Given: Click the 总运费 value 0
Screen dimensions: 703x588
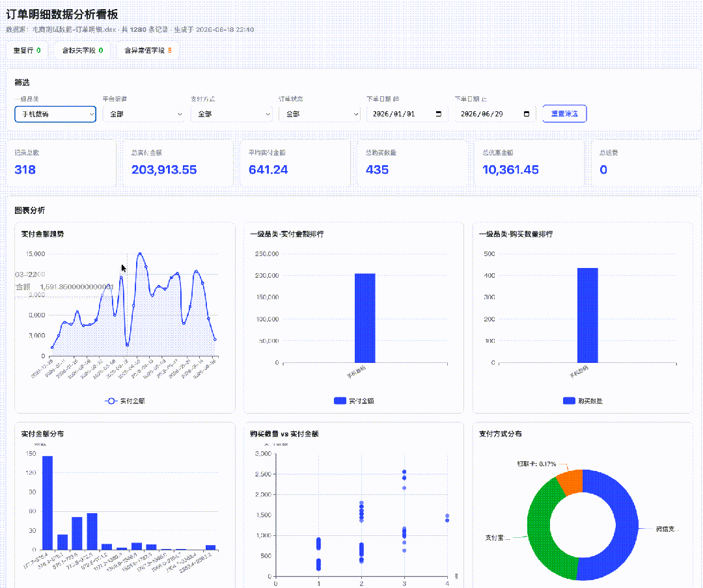Looking at the screenshot, I should pos(603,169).
